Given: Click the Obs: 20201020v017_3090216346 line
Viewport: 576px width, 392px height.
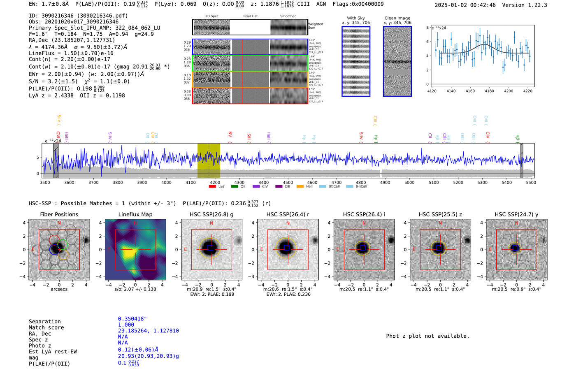Looking at the screenshot, I should pos(74,22).
